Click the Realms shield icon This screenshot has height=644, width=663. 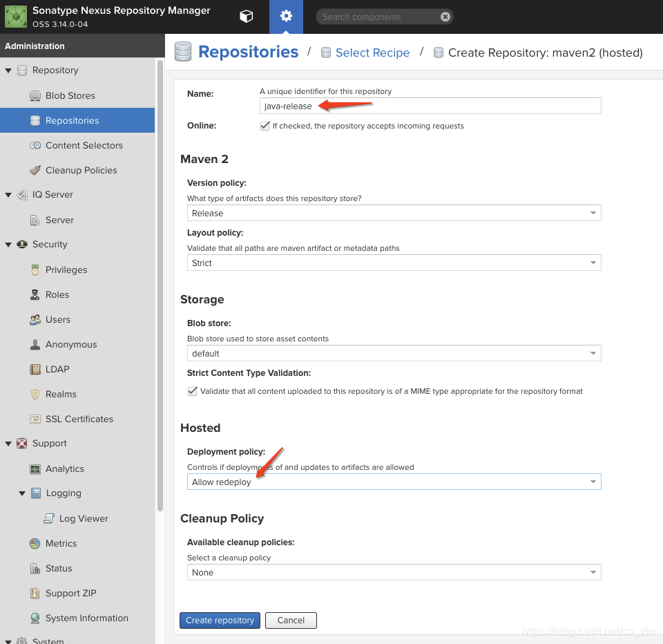pyautogui.click(x=35, y=394)
